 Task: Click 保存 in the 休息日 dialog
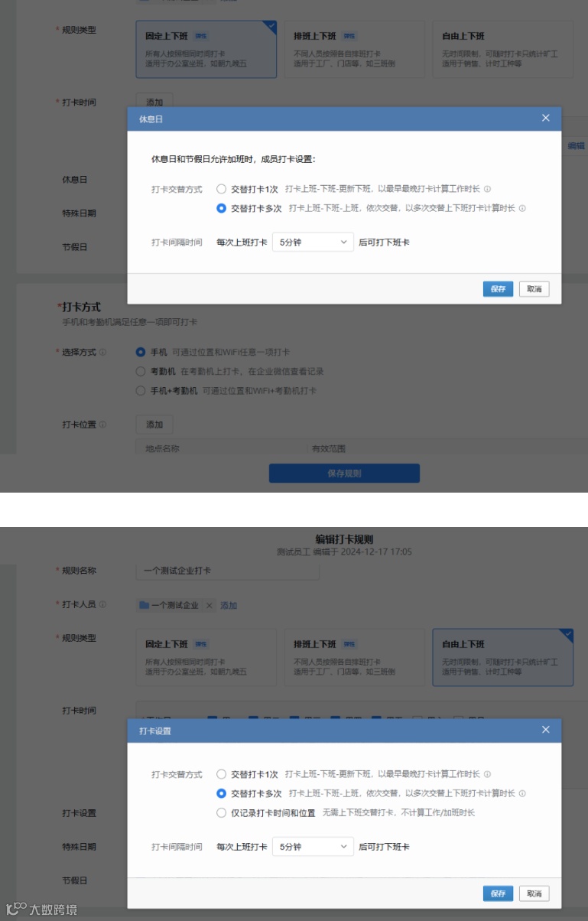[498, 289]
